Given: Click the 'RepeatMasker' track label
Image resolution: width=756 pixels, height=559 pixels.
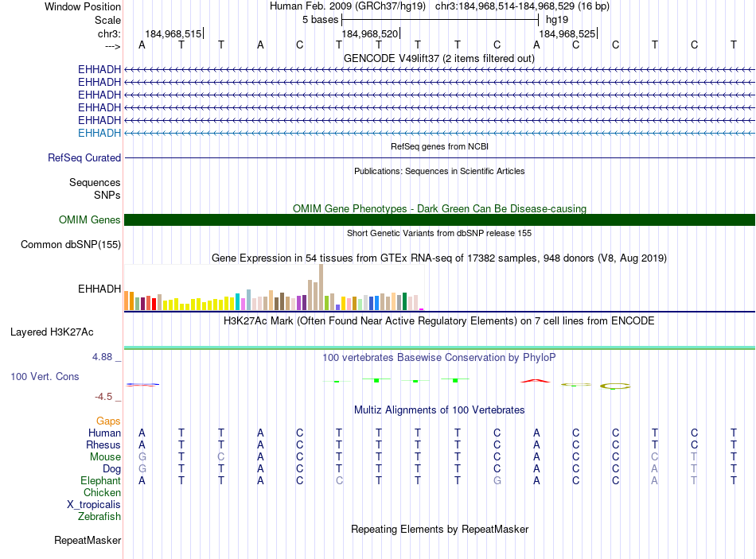Looking at the screenshot, I should pyautogui.click(x=88, y=541).
